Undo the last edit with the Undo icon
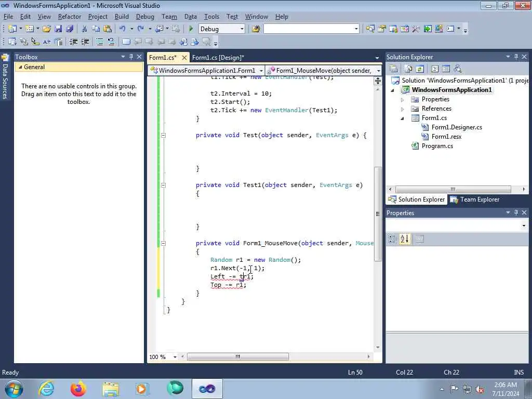The height and width of the screenshot is (399, 532). click(123, 29)
